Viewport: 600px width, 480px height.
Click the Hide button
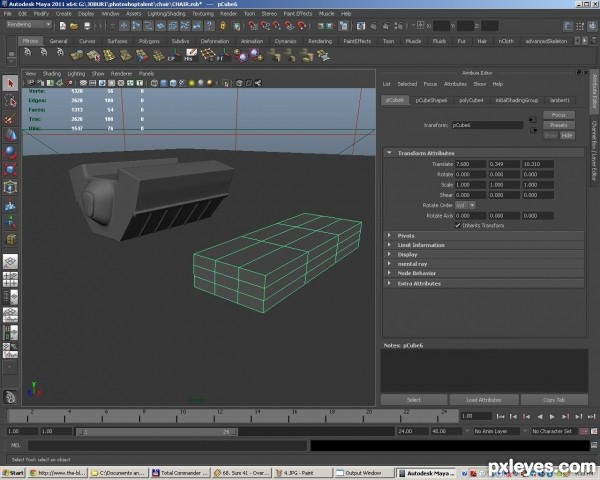click(x=567, y=136)
